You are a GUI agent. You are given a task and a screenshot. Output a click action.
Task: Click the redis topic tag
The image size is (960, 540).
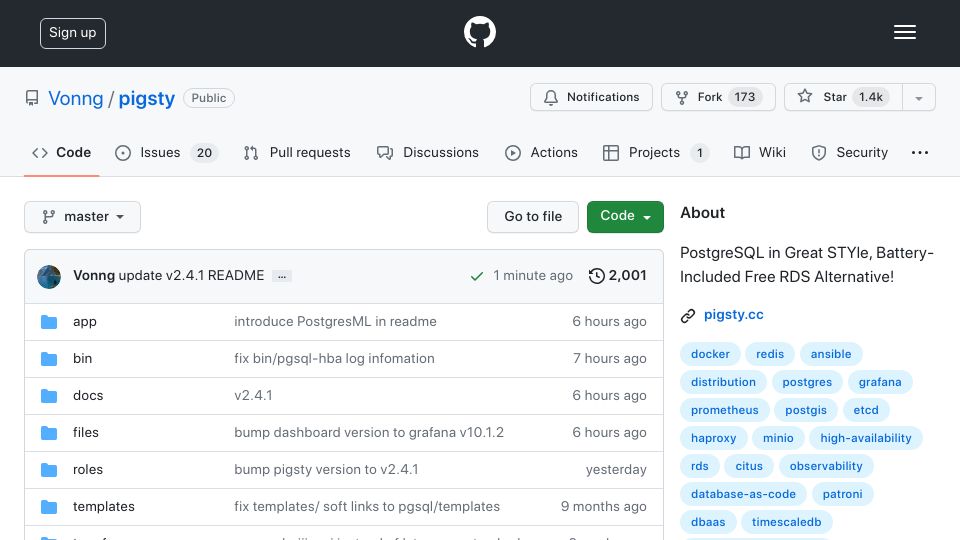[x=770, y=354]
